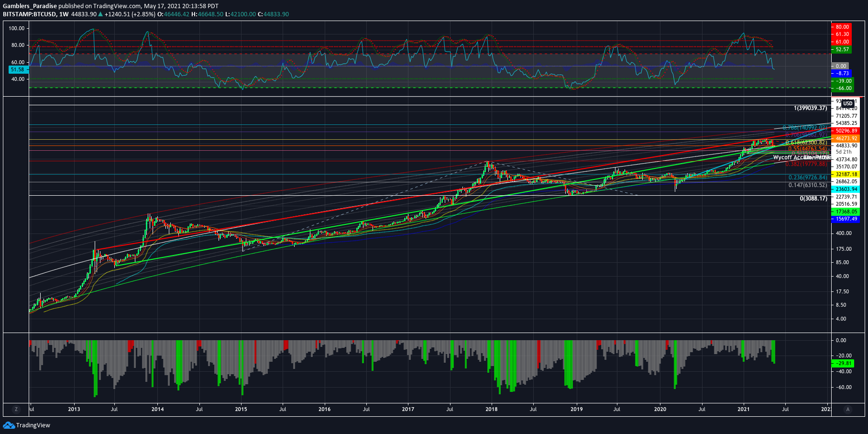The width and height of the screenshot is (868, 434).
Task: Click the 2015 date on time axis
Action: coord(241,409)
